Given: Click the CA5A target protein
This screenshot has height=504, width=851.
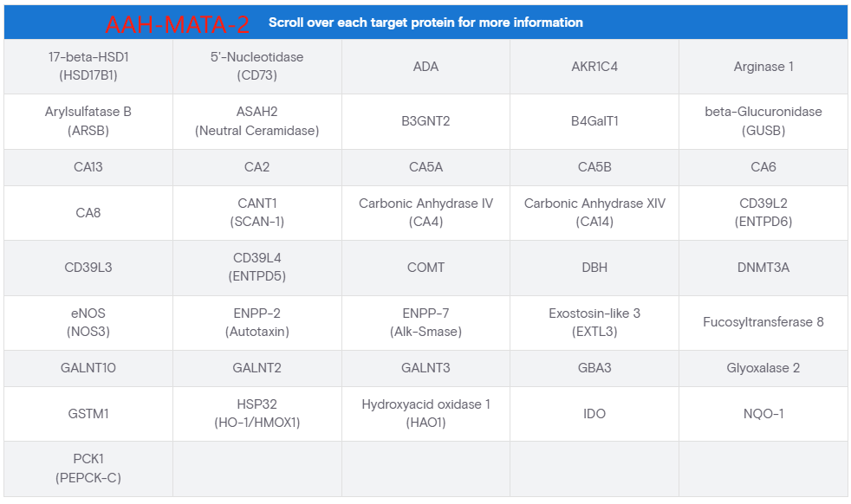Looking at the screenshot, I should 425,167.
